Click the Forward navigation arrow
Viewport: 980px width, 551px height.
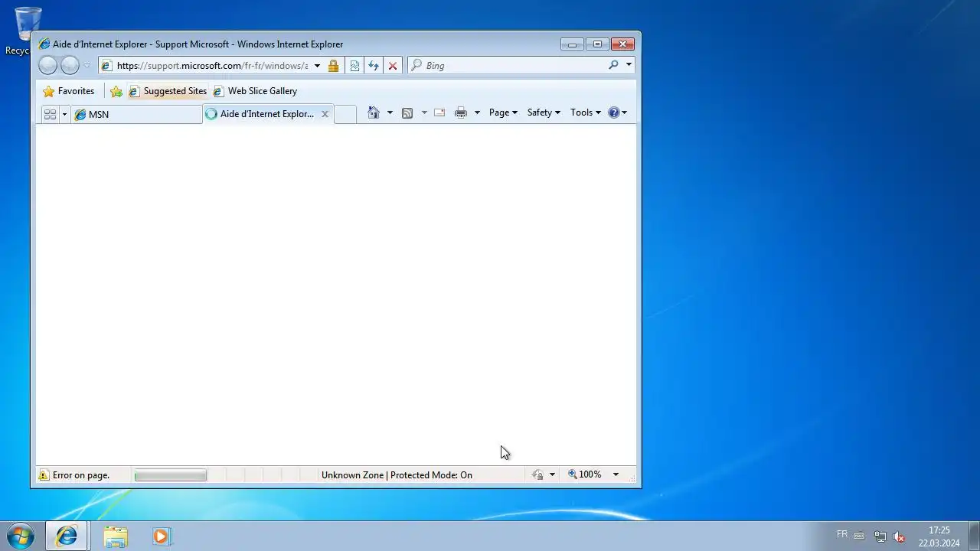[70, 66]
